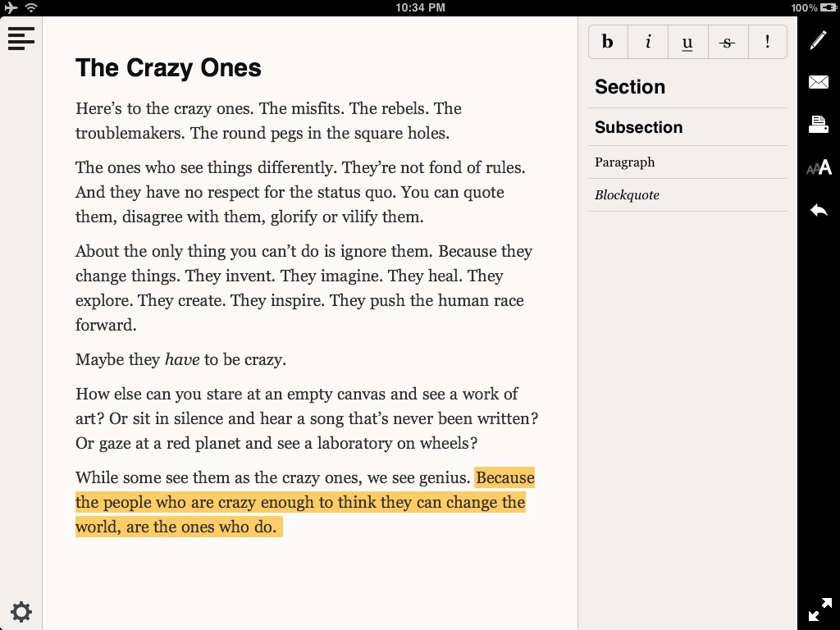The height and width of the screenshot is (630, 840).
Task: Toggle strikethrough formatting
Action: pyautogui.click(x=727, y=42)
